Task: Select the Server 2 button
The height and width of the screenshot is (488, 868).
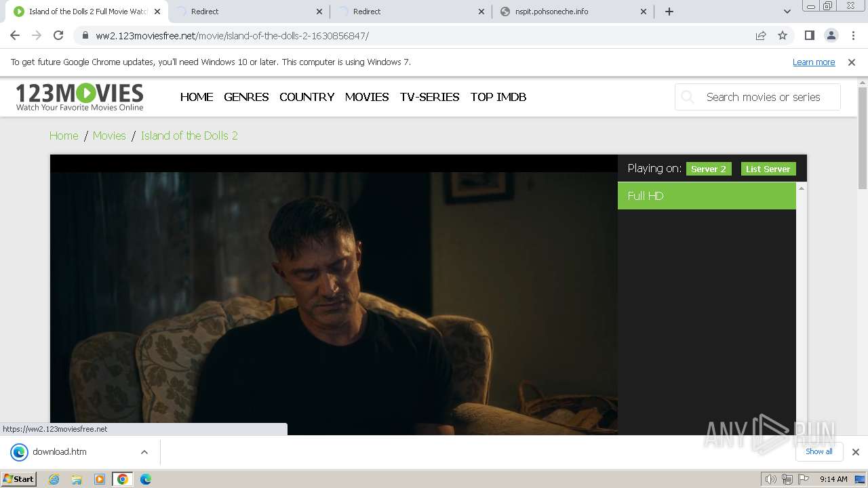Action: 709,169
